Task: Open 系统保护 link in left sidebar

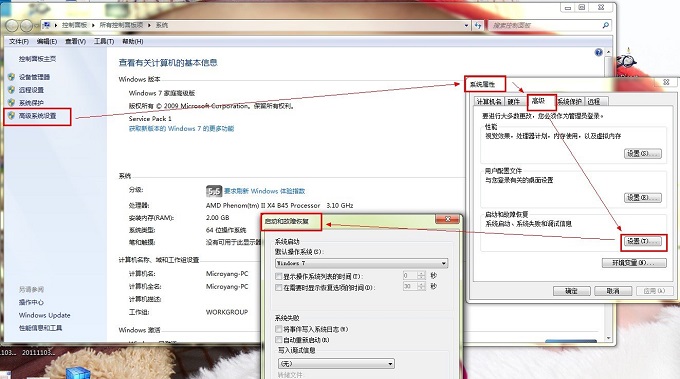Action: click(31, 103)
